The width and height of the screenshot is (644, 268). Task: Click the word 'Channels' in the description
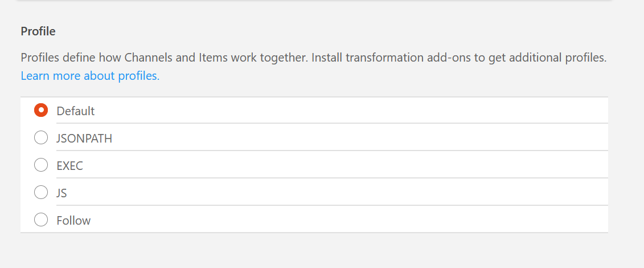tap(147, 58)
